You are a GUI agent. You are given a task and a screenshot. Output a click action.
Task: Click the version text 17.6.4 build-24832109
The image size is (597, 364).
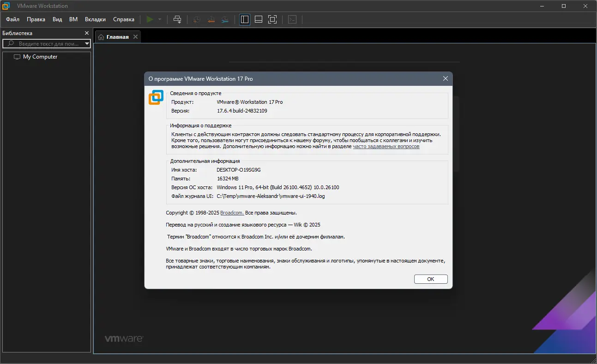tap(242, 111)
